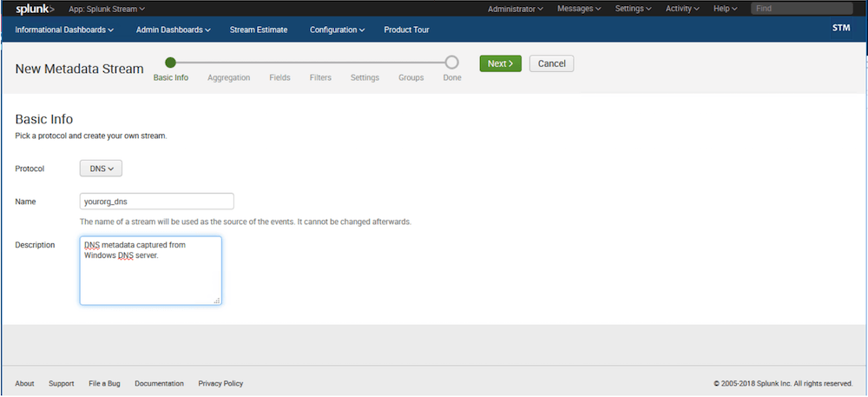Open the Settings menu
This screenshot has height=397, width=868.
633,9
